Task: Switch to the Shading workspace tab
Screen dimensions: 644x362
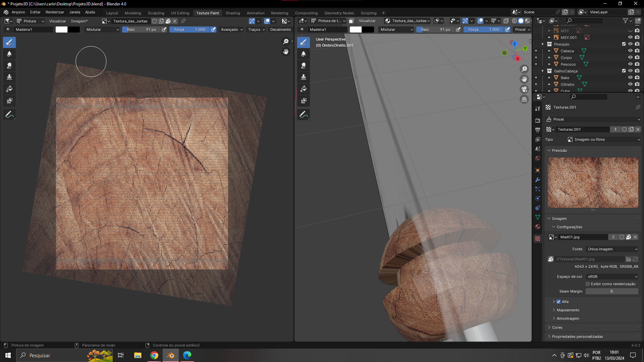Action: coord(232,13)
